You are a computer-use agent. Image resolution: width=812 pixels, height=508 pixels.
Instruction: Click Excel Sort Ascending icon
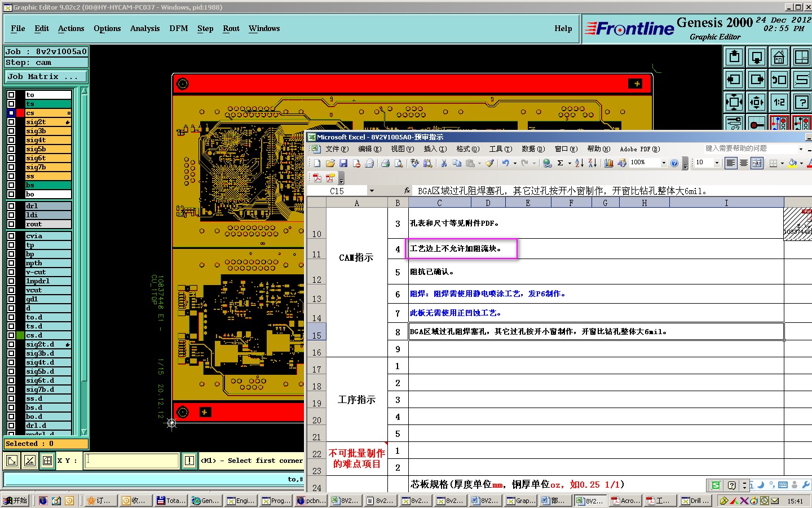[579, 163]
